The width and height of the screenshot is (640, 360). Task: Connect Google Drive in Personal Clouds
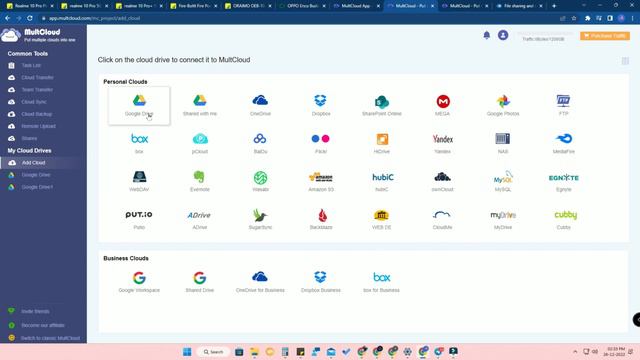tap(139, 105)
